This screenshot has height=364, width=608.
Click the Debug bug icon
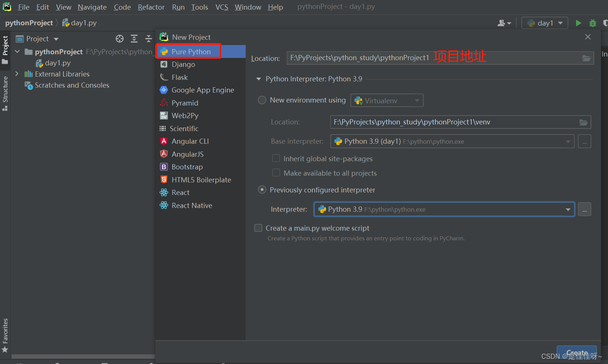593,23
